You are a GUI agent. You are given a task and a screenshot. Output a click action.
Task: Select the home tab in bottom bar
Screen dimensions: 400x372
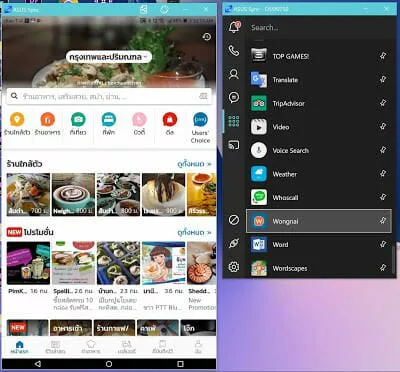[x=19, y=347]
